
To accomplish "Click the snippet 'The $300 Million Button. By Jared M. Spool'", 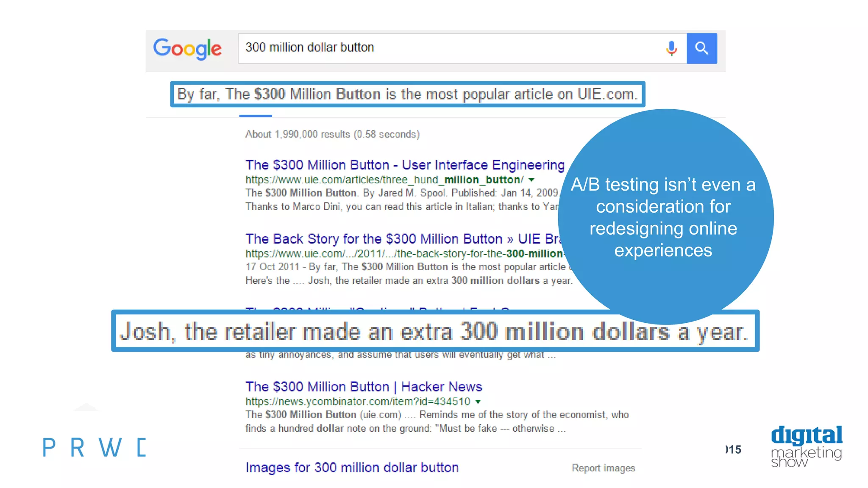I will [346, 193].
